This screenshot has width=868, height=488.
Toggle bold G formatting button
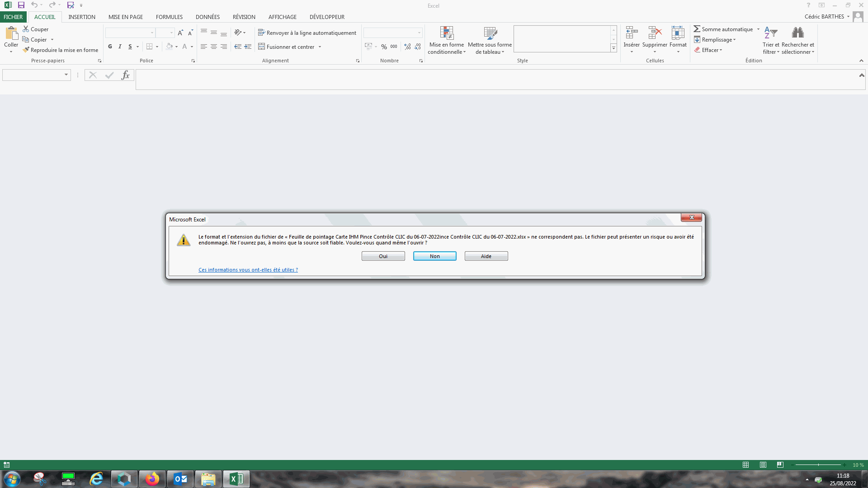coord(110,47)
